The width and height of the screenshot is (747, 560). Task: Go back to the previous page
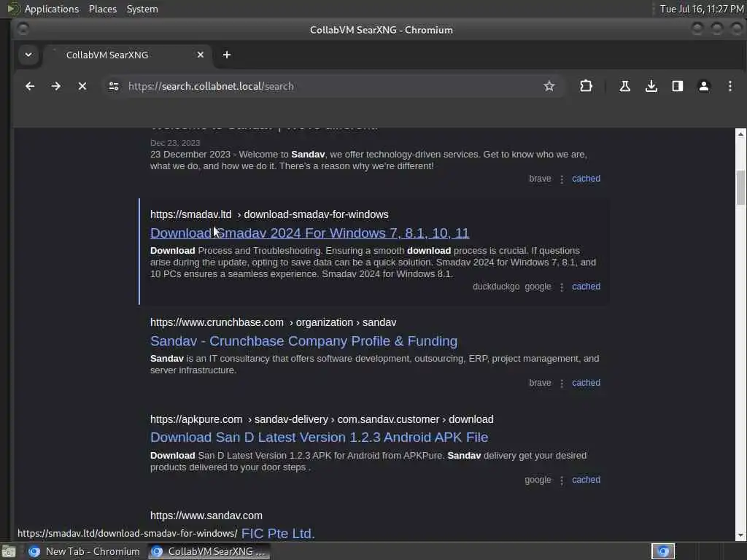pos(30,86)
